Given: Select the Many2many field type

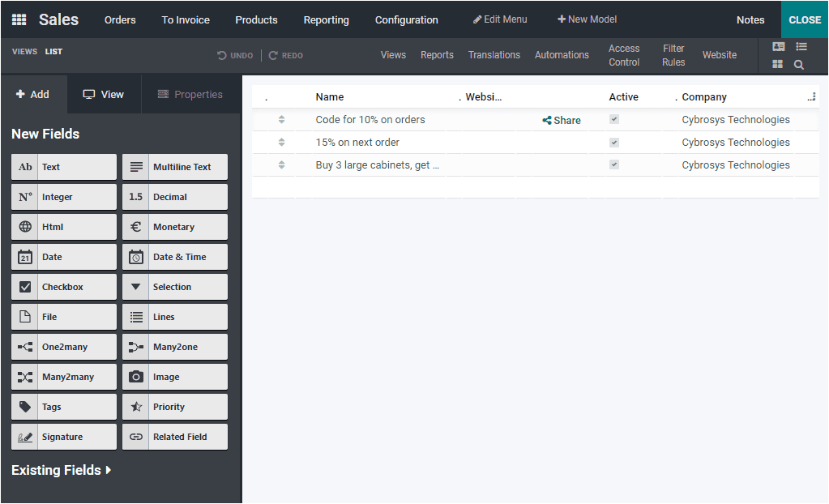Looking at the screenshot, I should tap(63, 376).
